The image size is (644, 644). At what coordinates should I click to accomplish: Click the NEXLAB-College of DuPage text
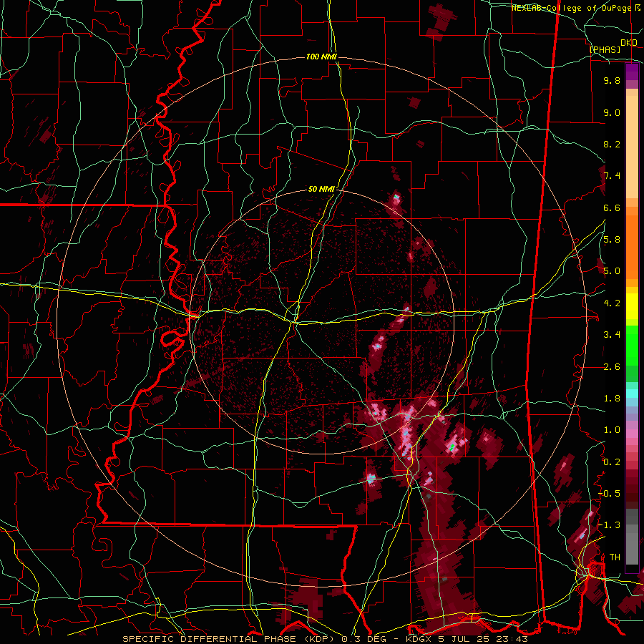pos(573,8)
